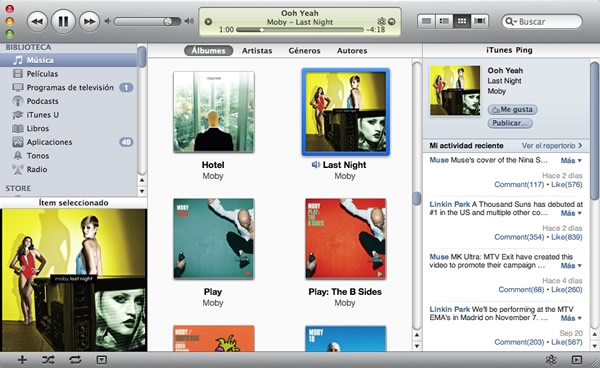Click the Buscar search field

542,21
